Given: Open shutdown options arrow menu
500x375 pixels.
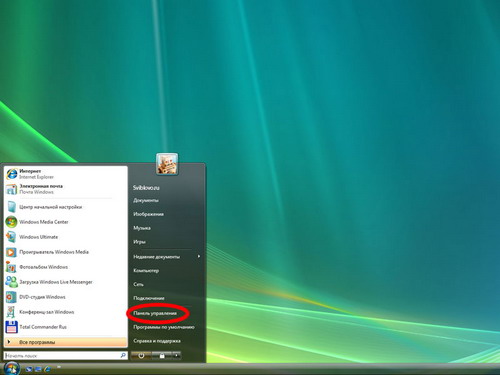Looking at the screenshot, I should pos(176,356).
